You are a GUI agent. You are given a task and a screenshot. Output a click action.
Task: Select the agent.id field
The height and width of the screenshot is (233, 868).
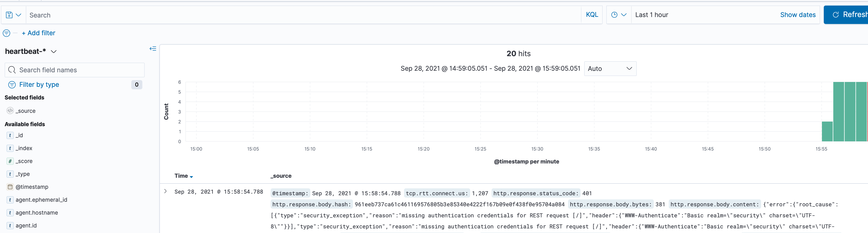pos(26,226)
